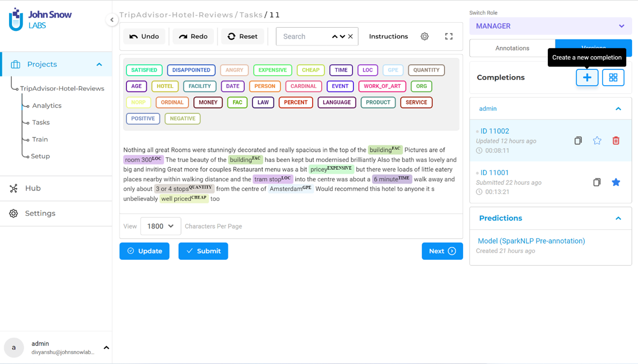Switch to the Versions tab

tap(594, 48)
